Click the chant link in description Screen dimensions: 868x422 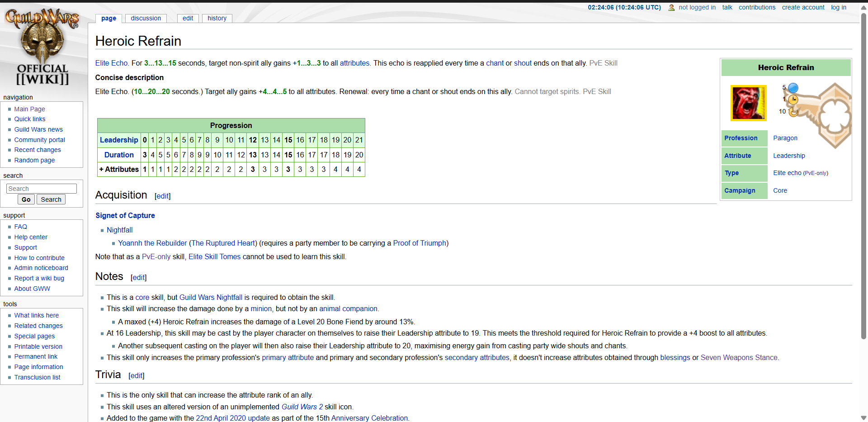[x=495, y=63]
